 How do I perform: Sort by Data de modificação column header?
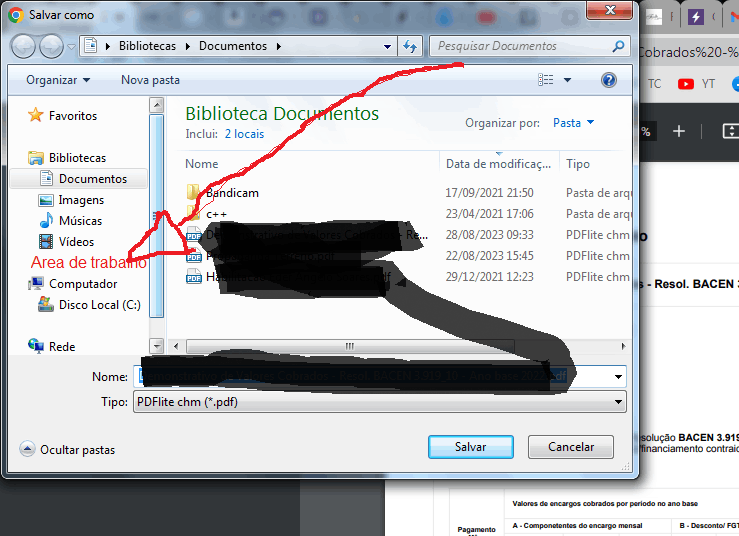click(499, 164)
